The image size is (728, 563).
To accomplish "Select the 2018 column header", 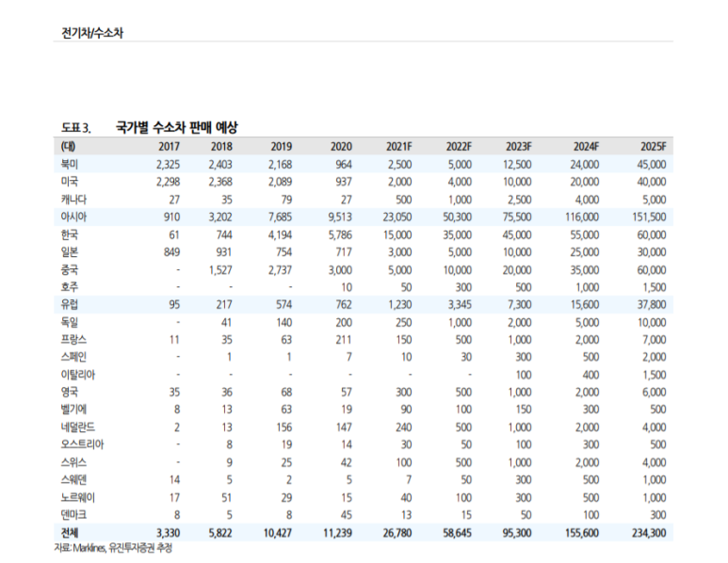I will pyautogui.click(x=221, y=147).
